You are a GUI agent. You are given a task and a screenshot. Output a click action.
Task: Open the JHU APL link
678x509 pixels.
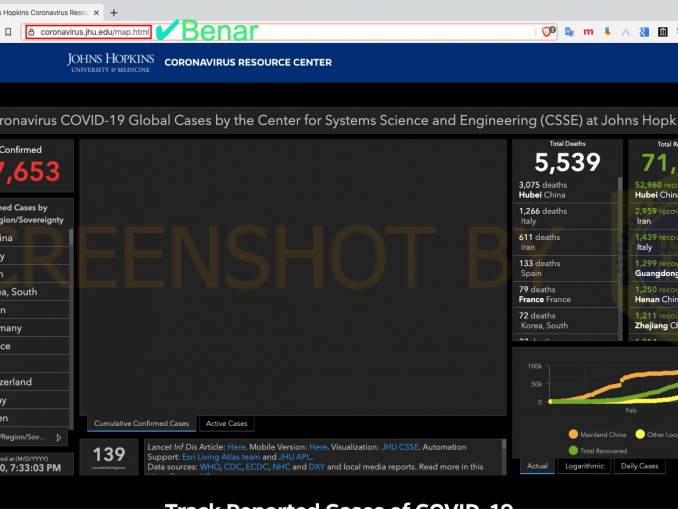[294, 457]
